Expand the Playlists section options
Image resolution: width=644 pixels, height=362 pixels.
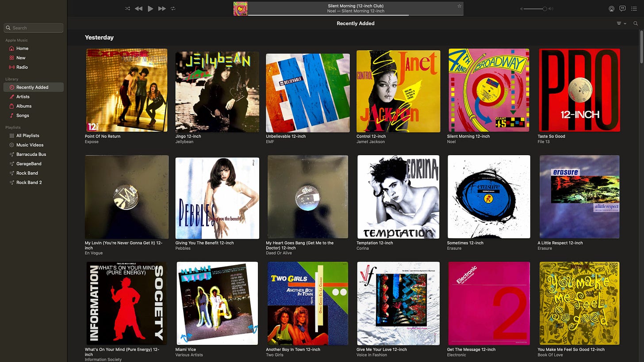pyautogui.click(x=13, y=127)
